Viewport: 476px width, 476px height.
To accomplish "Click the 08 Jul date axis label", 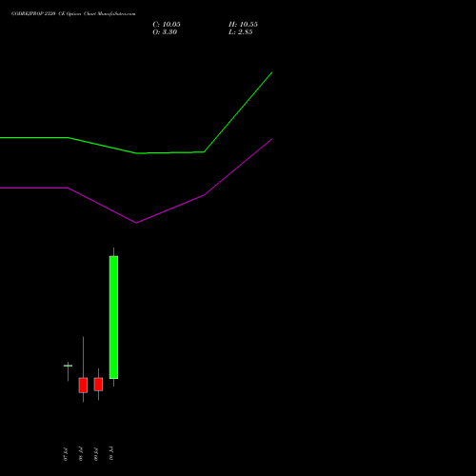I will [81, 454].
